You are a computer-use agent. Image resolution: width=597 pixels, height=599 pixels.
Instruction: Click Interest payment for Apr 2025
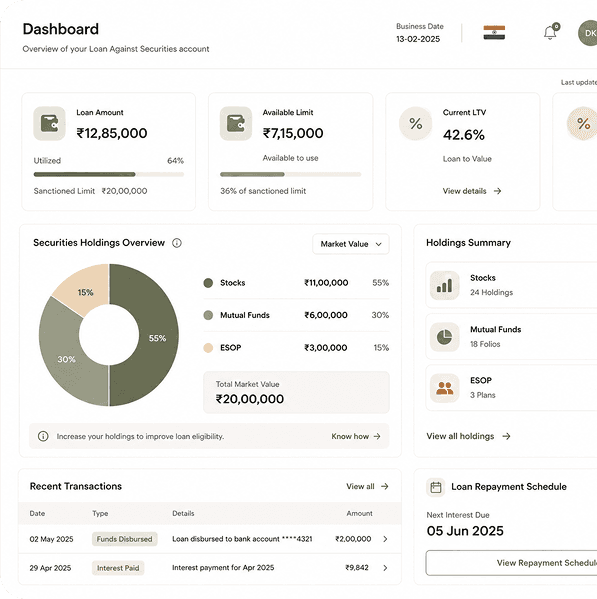(x=223, y=568)
